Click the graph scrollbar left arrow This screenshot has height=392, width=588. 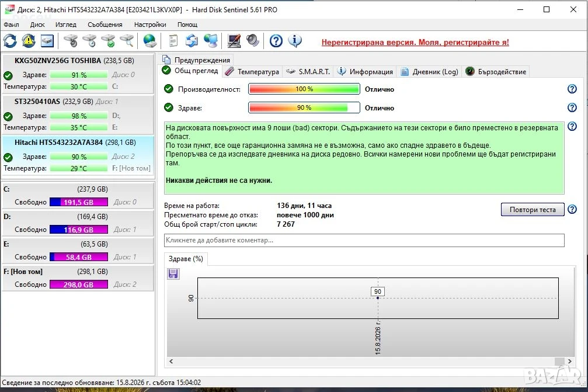point(171,361)
